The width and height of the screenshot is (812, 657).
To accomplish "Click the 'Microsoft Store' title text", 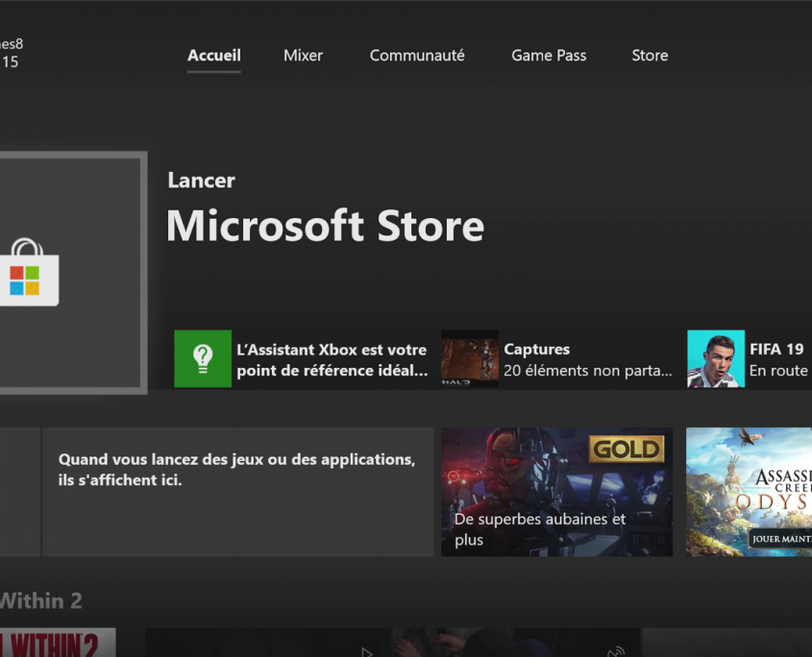I will (325, 226).
